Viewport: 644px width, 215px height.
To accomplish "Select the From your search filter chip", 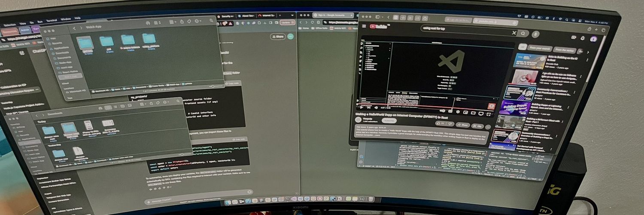I will [540, 49].
